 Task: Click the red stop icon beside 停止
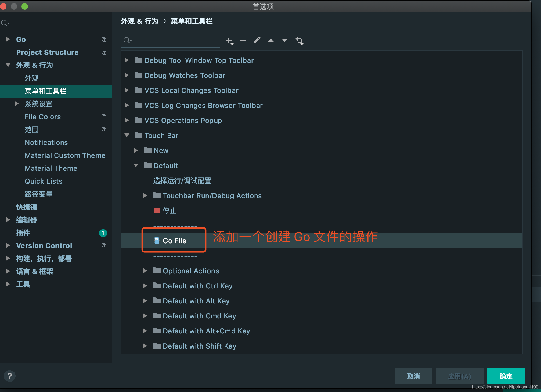pyautogui.click(x=157, y=210)
